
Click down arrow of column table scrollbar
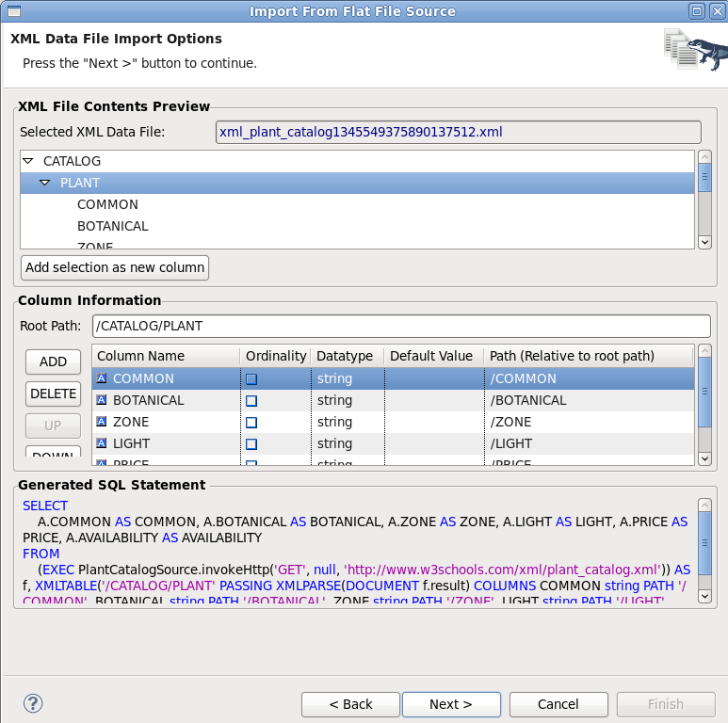coord(704,458)
